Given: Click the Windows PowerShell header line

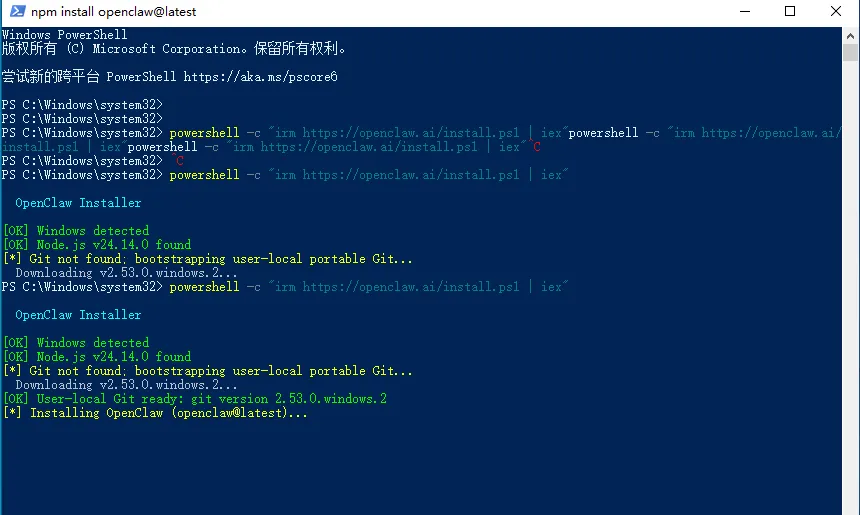Looking at the screenshot, I should click(65, 34).
